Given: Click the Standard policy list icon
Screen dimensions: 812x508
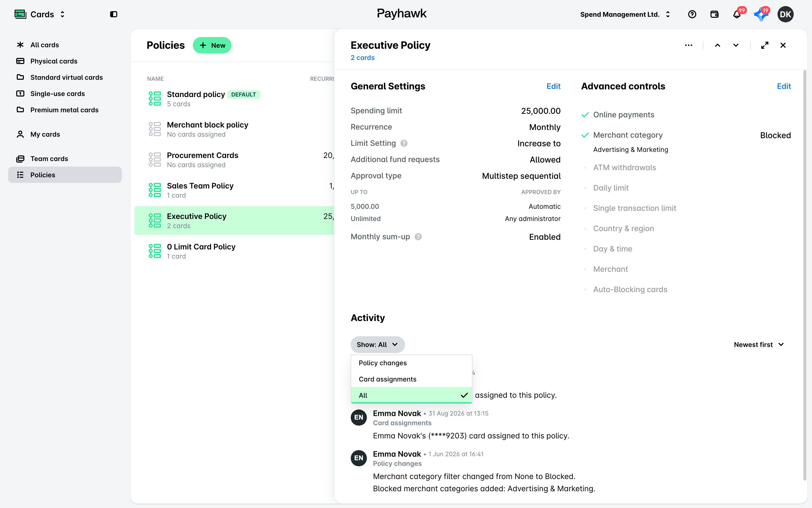Looking at the screenshot, I should [155, 99].
